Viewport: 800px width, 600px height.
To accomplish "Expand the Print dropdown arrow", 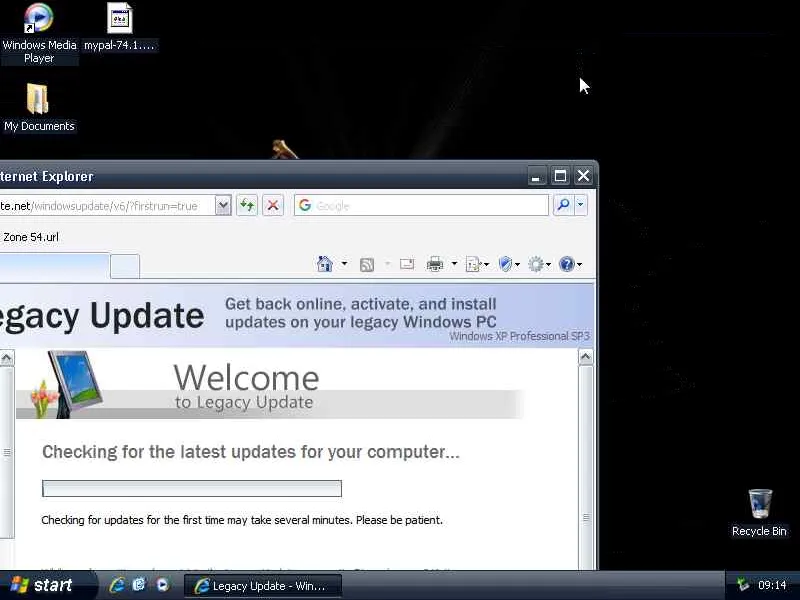I will click(x=454, y=264).
